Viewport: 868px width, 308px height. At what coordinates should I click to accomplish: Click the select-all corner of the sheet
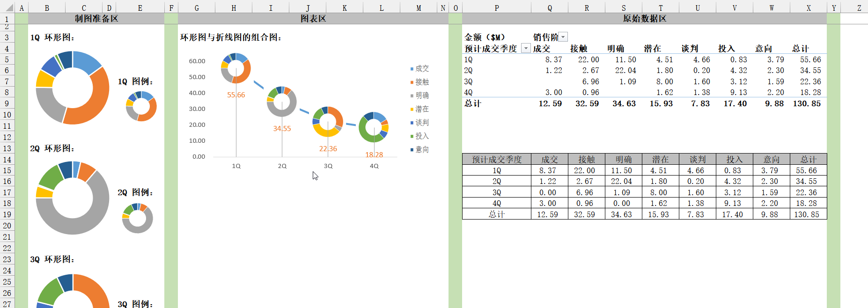7,7
